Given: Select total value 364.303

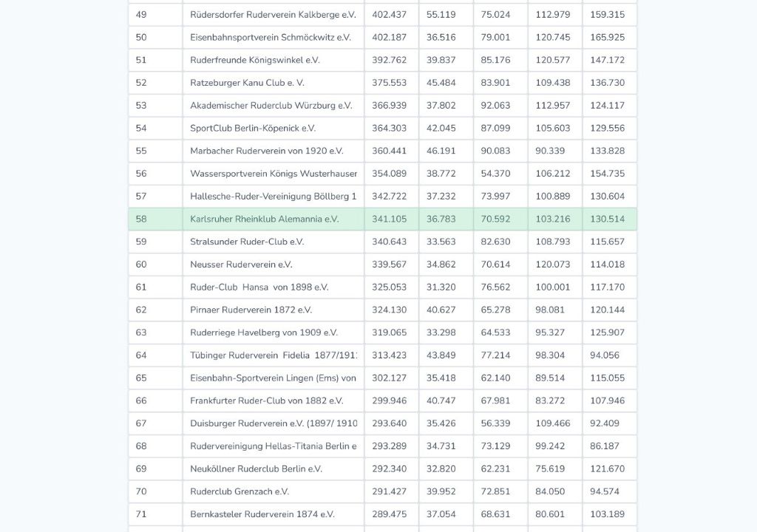Looking at the screenshot, I should click(389, 128).
